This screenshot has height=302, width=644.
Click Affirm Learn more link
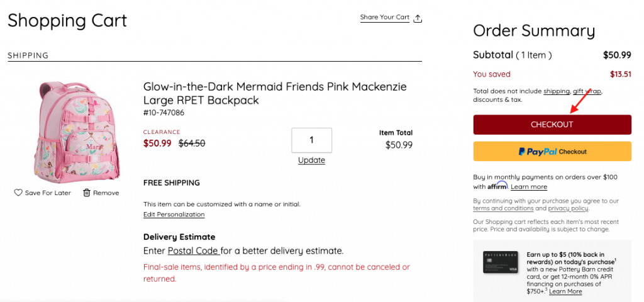(528, 187)
